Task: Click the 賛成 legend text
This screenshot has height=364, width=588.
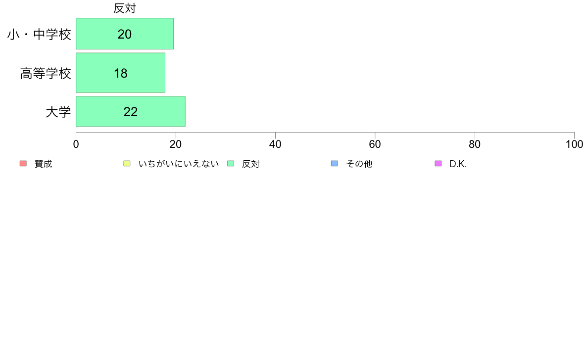Action: tap(43, 164)
